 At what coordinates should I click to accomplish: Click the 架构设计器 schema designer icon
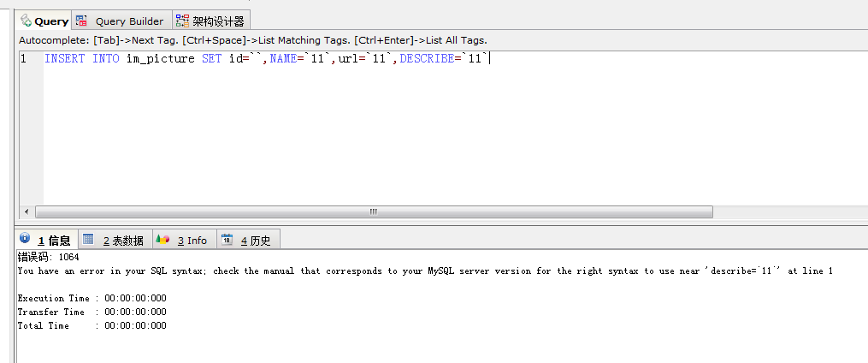click(x=182, y=21)
